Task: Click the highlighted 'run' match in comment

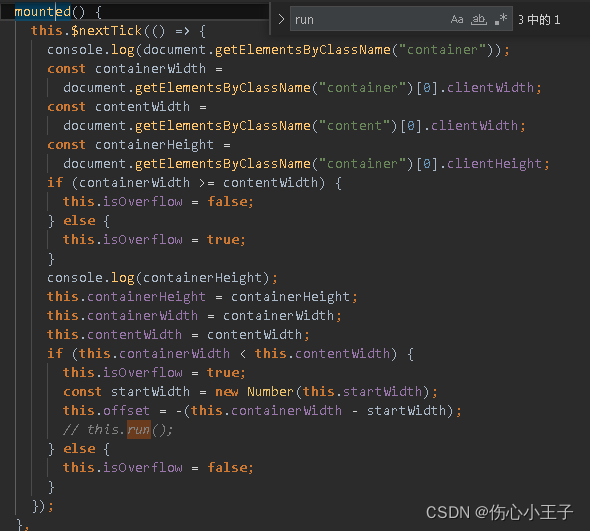Action: coord(139,429)
